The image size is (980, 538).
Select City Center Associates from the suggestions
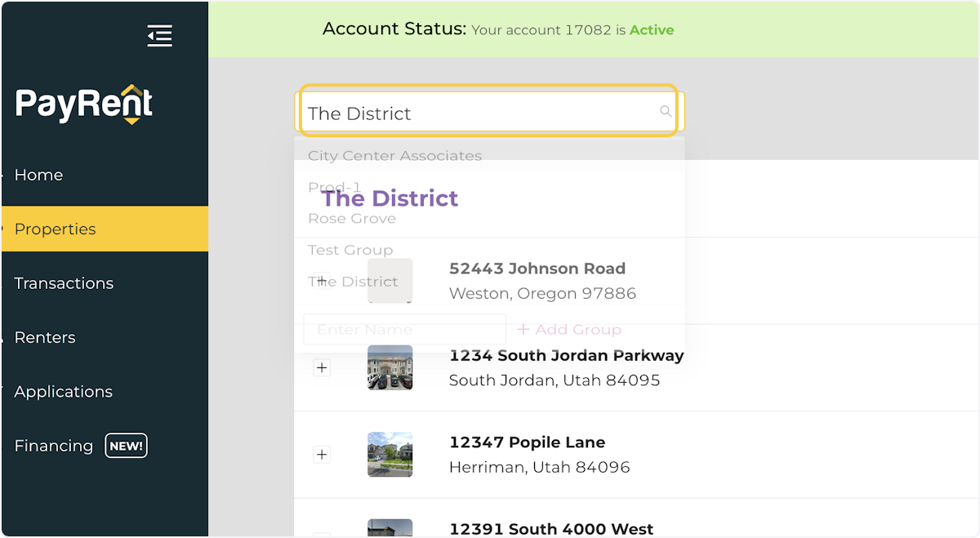(x=394, y=156)
